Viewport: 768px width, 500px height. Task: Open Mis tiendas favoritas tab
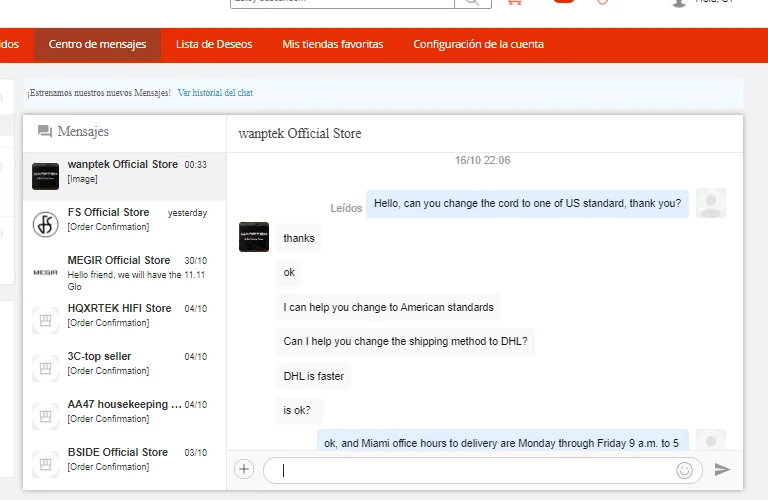coord(333,45)
